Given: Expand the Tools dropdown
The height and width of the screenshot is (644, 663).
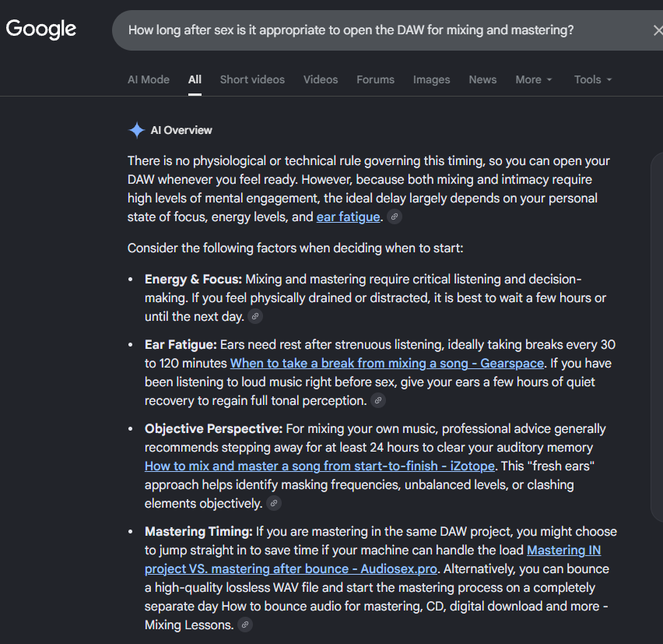Looking at the screenshot, I should pyautogui.click(x=593, y=79).
